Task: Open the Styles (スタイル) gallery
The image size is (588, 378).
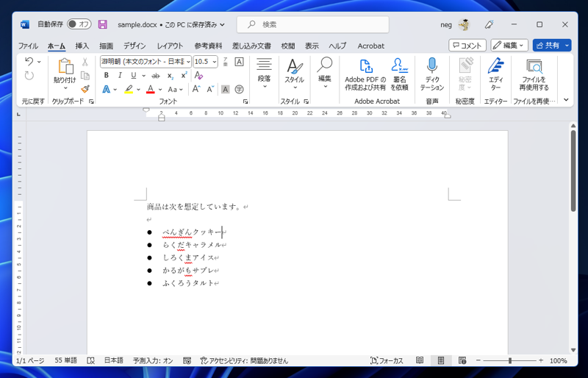Action: click(295, 74)
